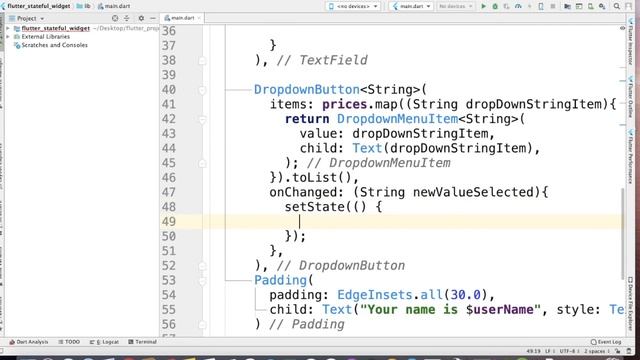
Task: Close the main.dart editor tab
Action: click(x=199, y=18)
